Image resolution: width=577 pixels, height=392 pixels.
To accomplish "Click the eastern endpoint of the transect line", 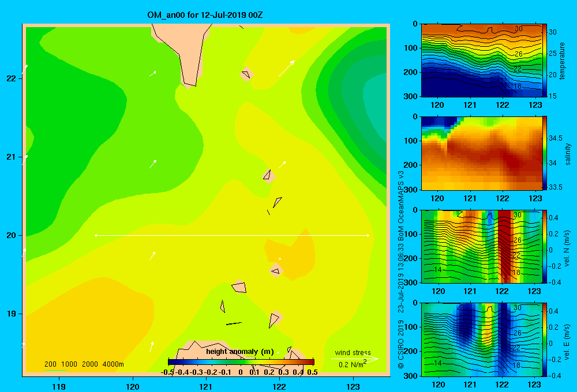I will click(x=368, y=235).
